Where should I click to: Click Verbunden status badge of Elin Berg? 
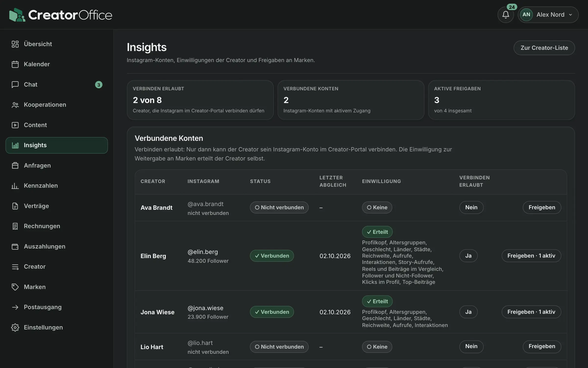point(272,256)
